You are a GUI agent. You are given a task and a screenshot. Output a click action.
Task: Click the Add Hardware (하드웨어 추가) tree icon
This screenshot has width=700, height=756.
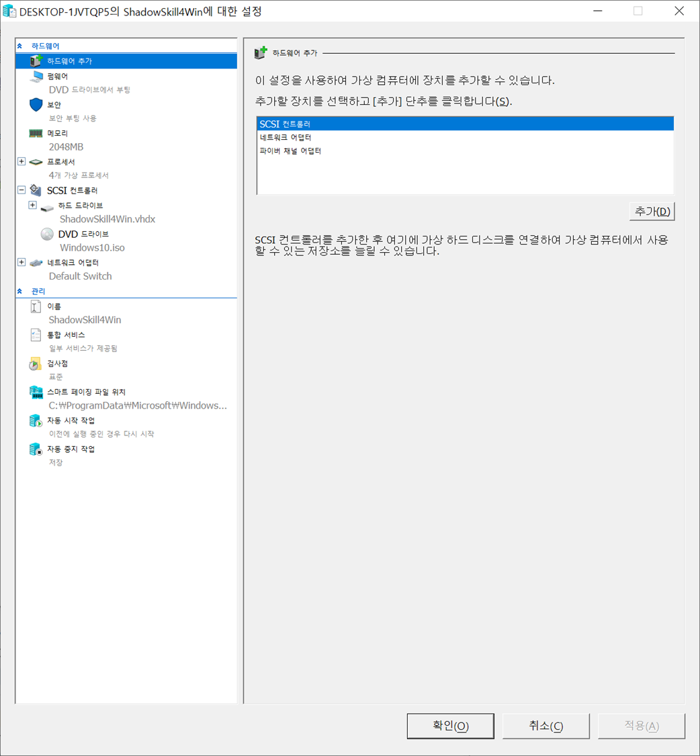coord(36,60)
